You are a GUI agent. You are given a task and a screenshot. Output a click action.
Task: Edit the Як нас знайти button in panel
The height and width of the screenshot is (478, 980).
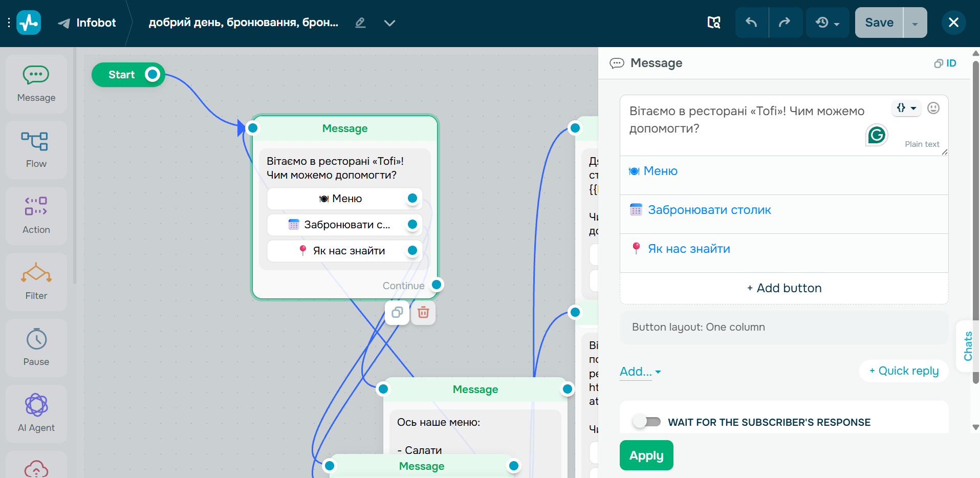[784, 253]
